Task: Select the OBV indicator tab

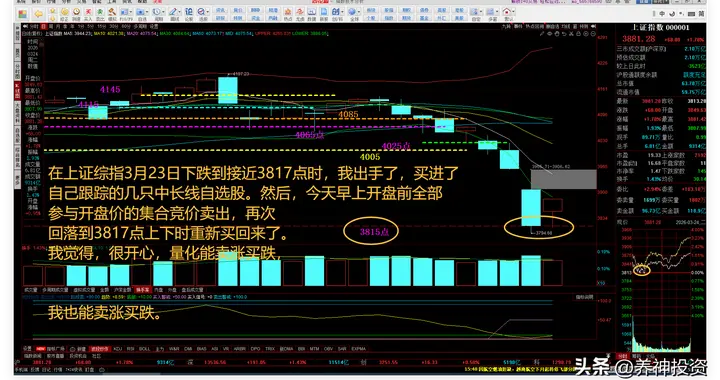Action: pyautogui.click(x=328, y=349)
